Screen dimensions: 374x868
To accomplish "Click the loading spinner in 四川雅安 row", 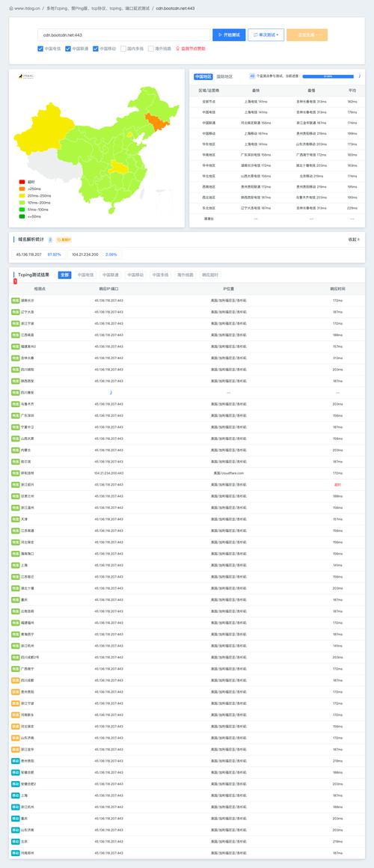I will click(110, 392).
